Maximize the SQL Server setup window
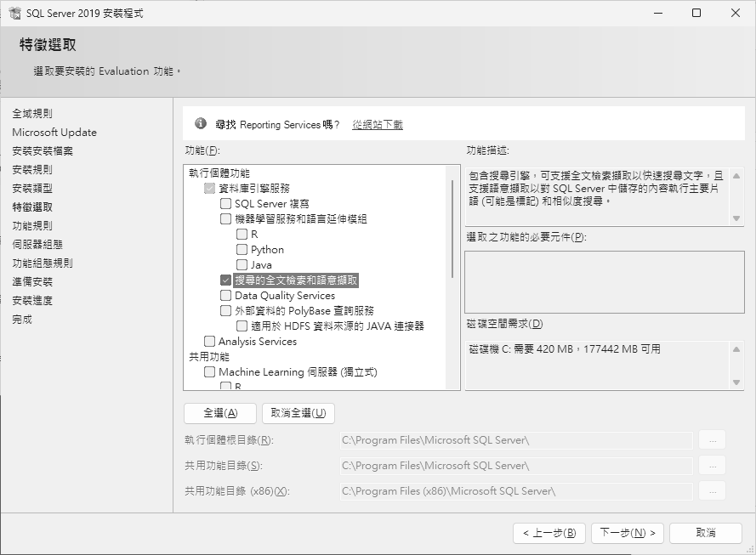Screen dimensions: 756x555 [x=696, y=13]
